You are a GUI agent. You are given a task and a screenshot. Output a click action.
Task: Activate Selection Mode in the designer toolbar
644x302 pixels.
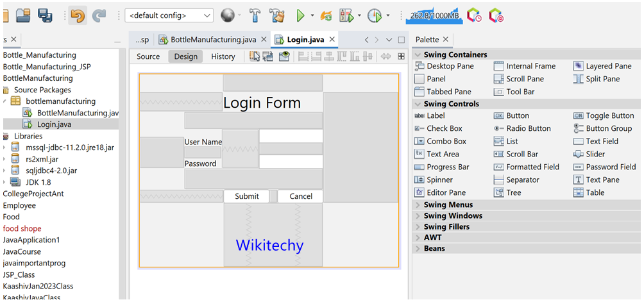[x=255, y=56]
